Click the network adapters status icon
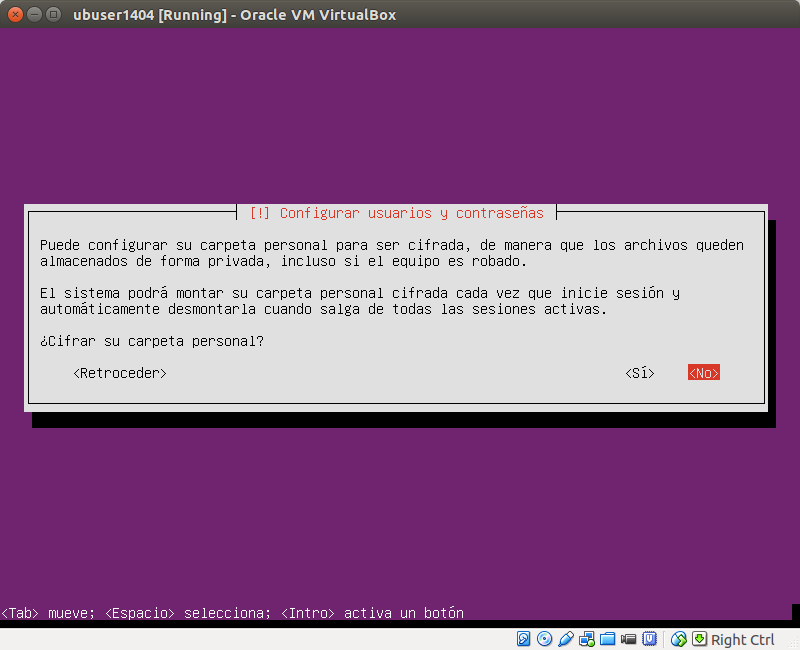800x650 pixels. coord(585,639)
